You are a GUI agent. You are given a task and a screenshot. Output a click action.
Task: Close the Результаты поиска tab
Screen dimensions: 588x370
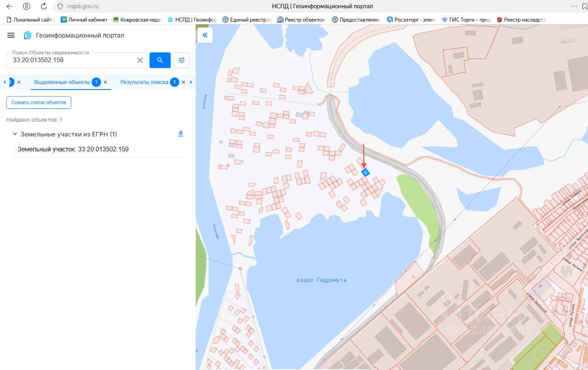coord(183,82)
